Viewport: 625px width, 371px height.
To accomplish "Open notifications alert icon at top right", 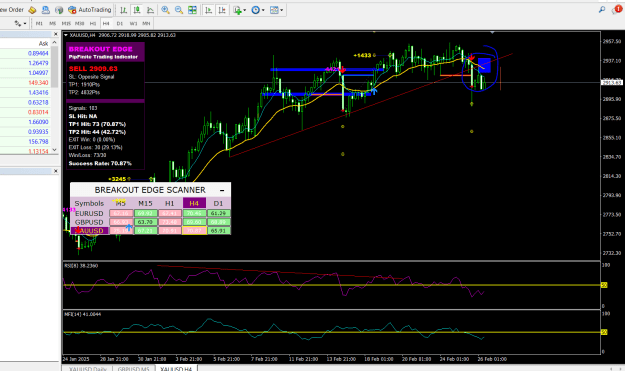I will 617,10.
